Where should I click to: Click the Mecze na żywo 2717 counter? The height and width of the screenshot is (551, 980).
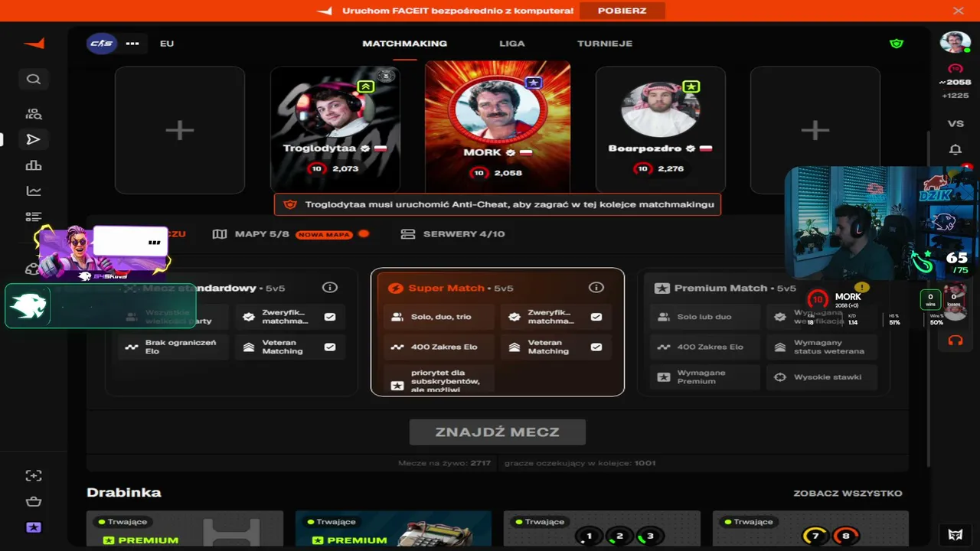(444, 463)
